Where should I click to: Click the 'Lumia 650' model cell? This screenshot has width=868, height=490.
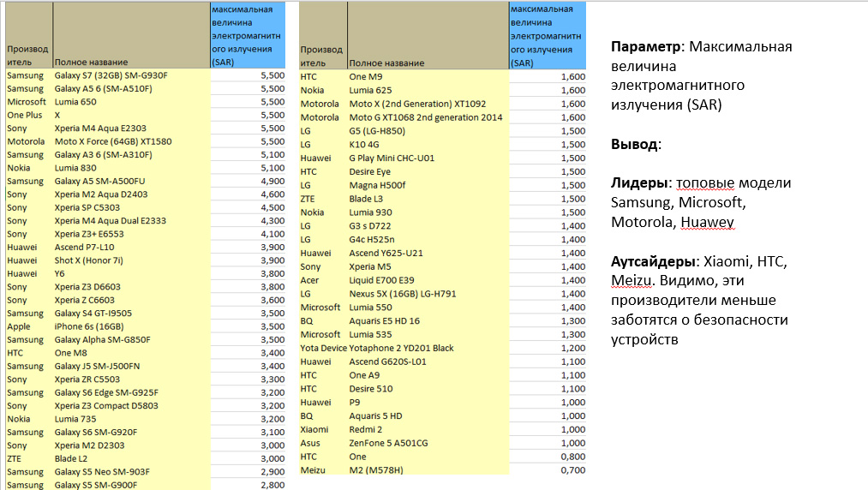click(x=132, y=102)
